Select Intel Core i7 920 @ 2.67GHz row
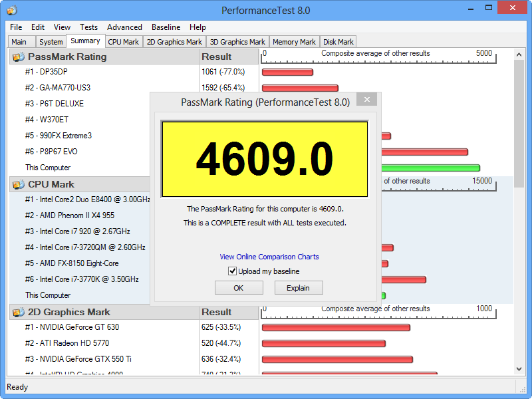The width and height of the screenshot is (532, 399). [x=78, y=231]
